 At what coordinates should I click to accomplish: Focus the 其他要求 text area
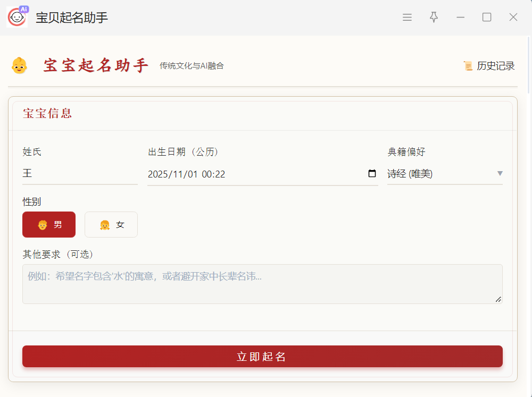point(262,284)
